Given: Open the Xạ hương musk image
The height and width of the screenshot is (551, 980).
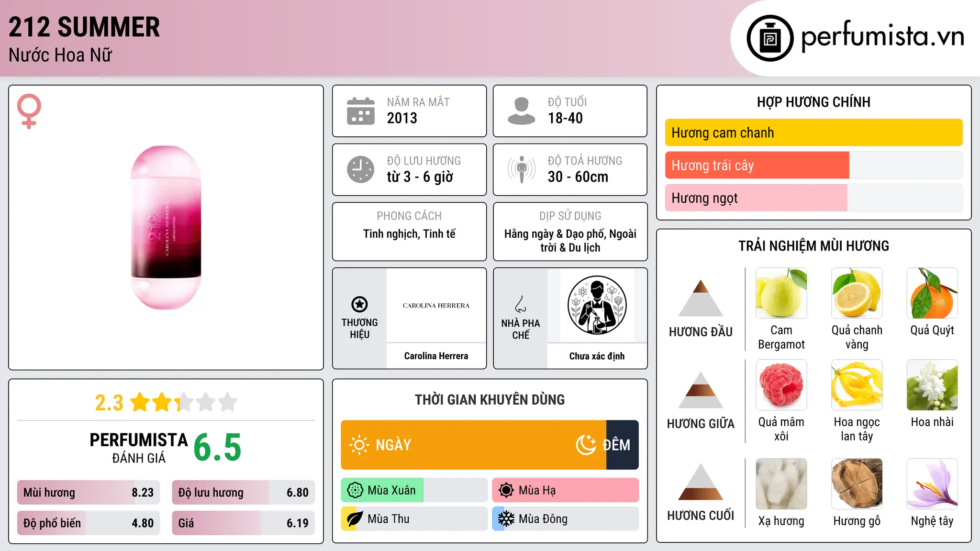Looking at the screenshot, I should pyautogui.click(x=781, y=484).
